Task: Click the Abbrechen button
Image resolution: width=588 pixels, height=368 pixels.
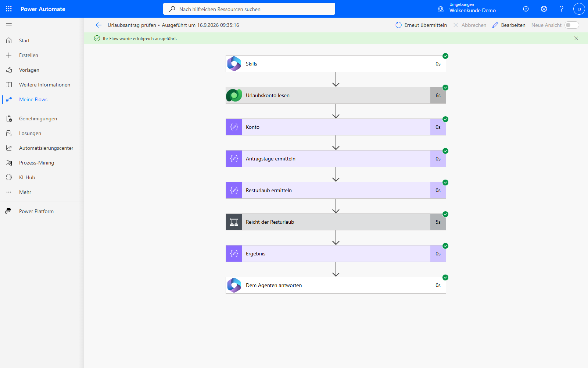Action: [470, 25]
